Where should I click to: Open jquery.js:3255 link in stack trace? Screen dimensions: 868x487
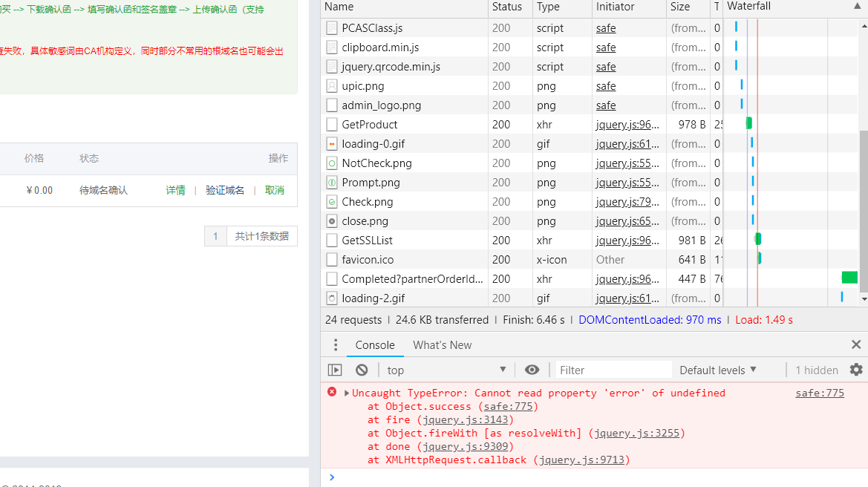[x=637, y=433]
